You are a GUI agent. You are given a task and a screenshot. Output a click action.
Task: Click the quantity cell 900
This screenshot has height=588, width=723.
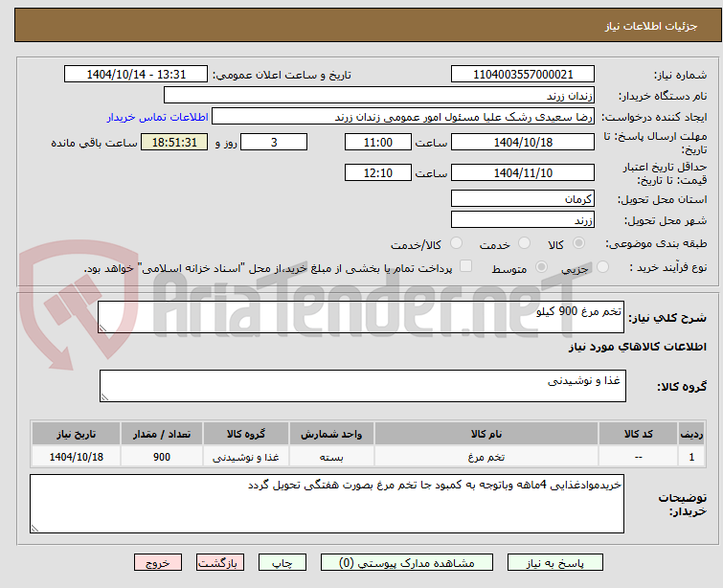[x=162, y=457]
